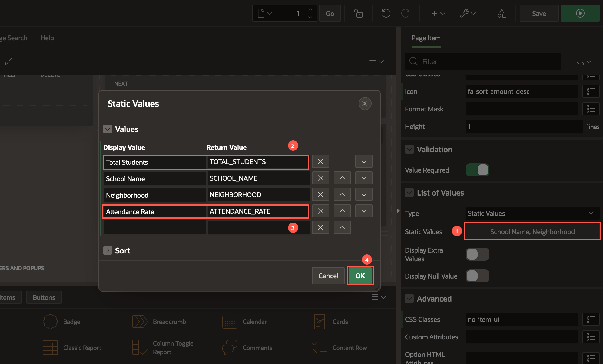
Task: Open the Utilities wrench menu
Action: [468, 13]
